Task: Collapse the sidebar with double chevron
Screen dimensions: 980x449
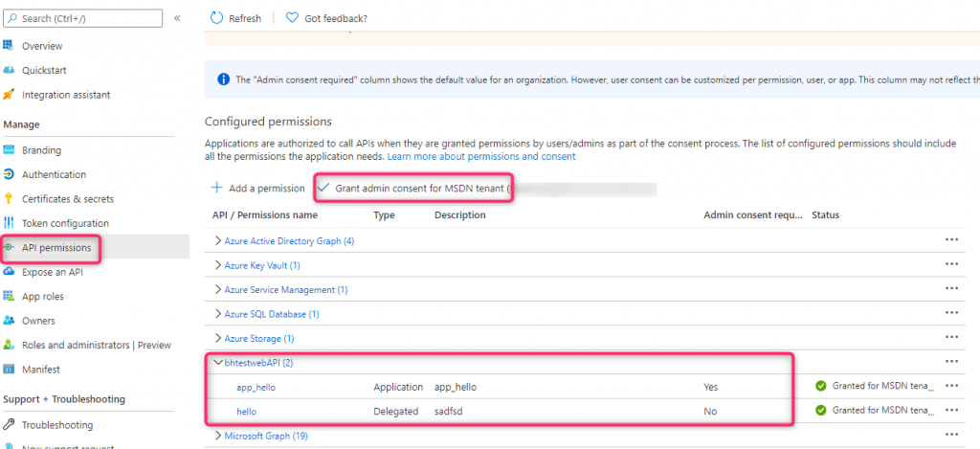Action: point(177,18)
